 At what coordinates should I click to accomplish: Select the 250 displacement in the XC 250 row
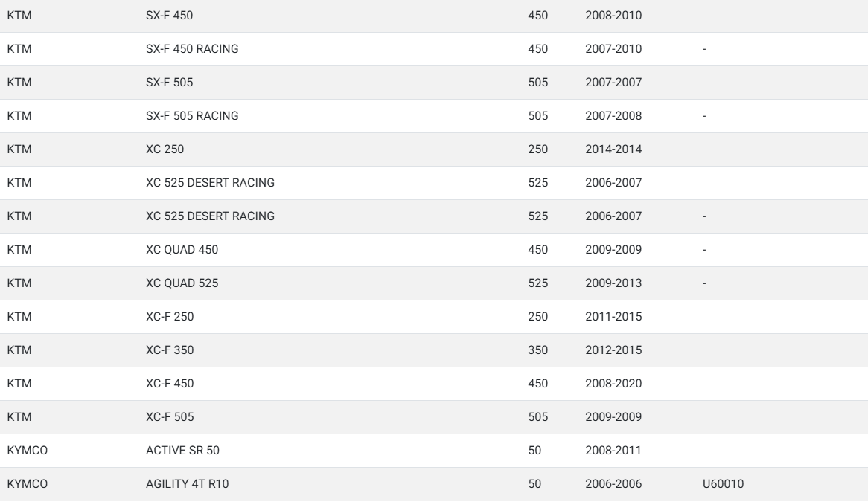(538, 149)
